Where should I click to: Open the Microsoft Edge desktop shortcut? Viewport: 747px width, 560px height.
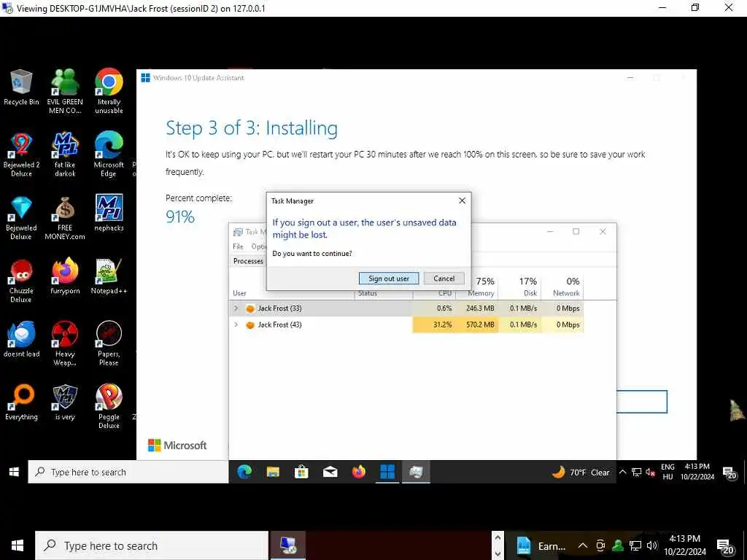109,155
